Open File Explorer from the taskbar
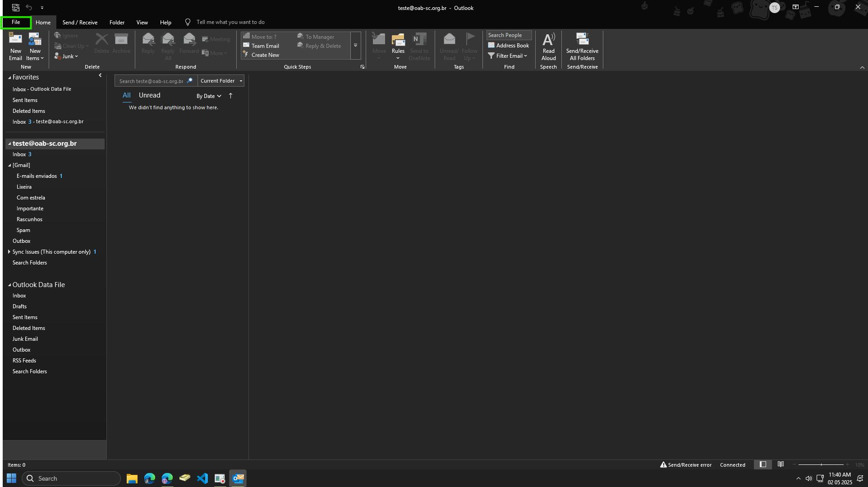The width and height of the screenshot is (868, 487). (132, 478)
